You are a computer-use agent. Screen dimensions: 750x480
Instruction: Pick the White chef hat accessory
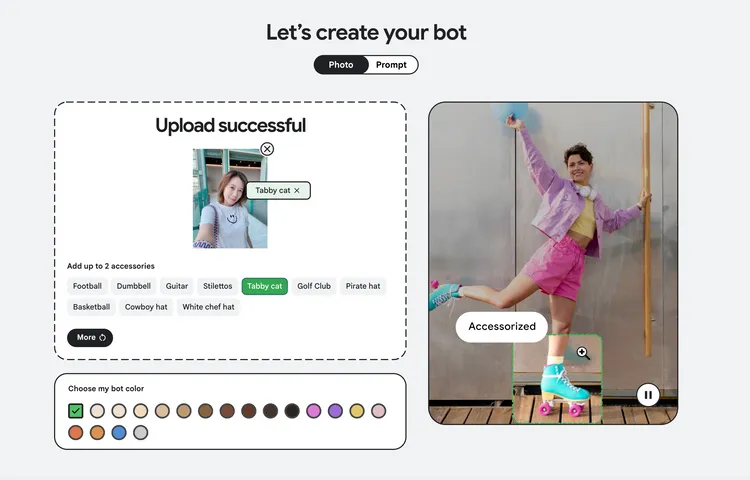click(208, 307)
